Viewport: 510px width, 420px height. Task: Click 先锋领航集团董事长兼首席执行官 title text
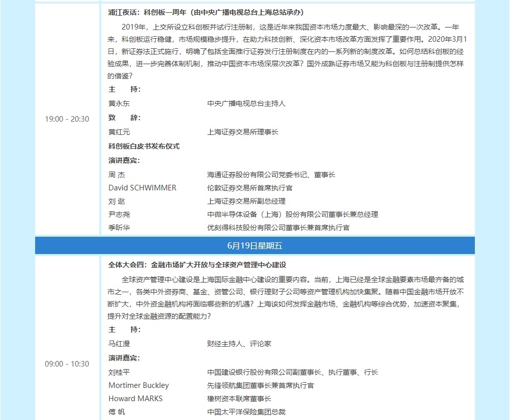point(261,385)
